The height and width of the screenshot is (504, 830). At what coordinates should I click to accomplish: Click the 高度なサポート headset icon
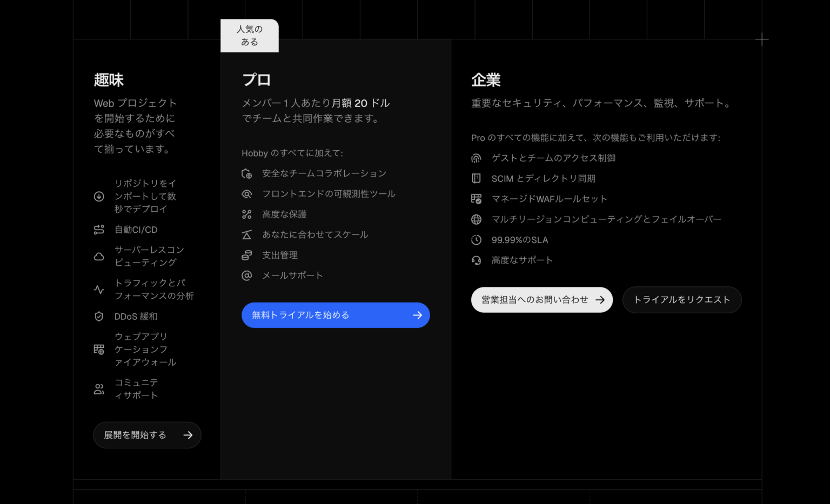point(477,260)
